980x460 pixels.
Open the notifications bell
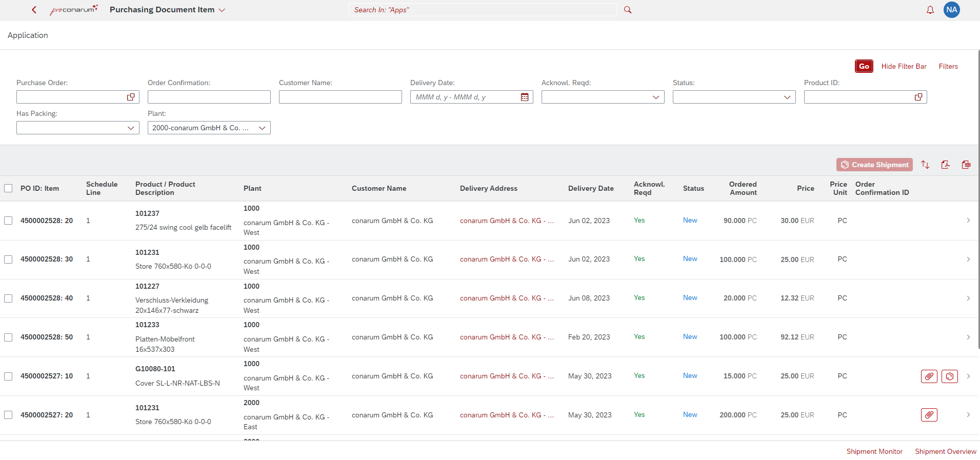tap(930, 10)
